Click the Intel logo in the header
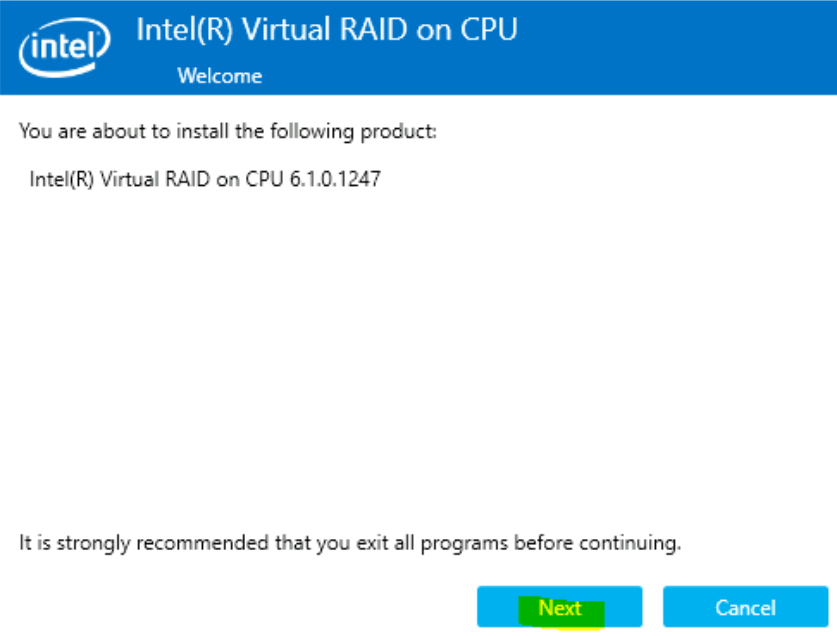 (x=62, y=46)
